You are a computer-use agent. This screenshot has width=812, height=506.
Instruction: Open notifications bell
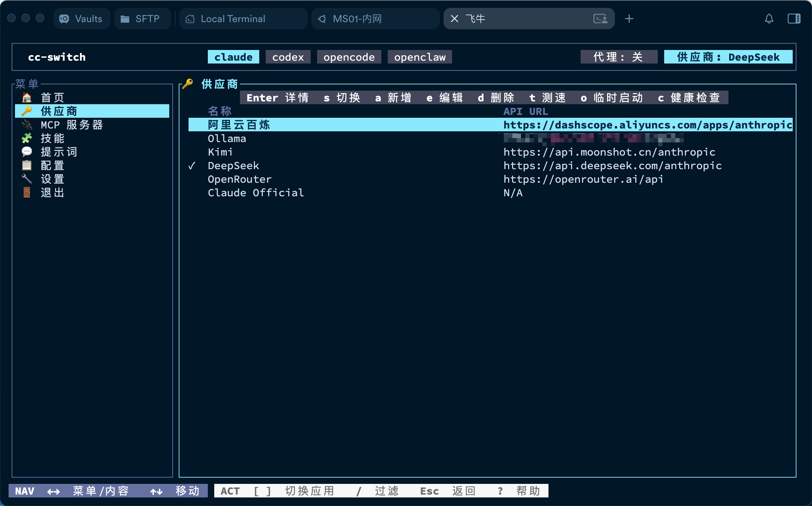(x=769, y=19)
